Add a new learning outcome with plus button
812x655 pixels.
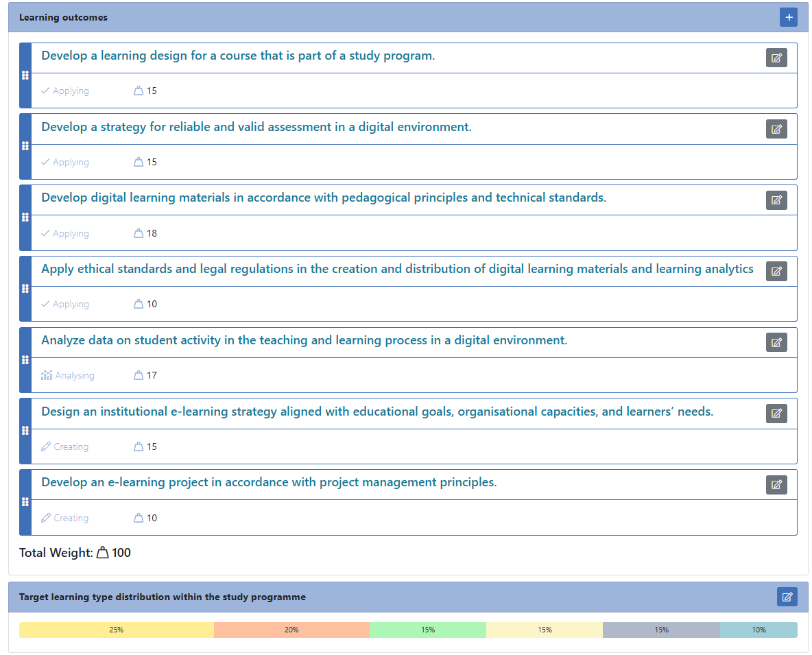(x=788, y=17)
